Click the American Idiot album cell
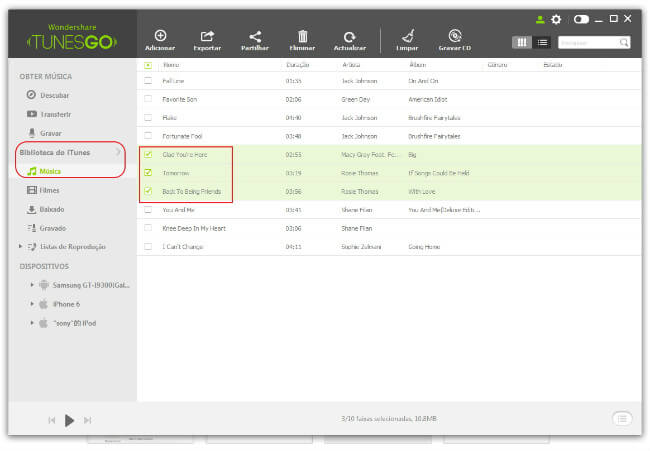Screen dimensions: 650x451 coord(428,99)
